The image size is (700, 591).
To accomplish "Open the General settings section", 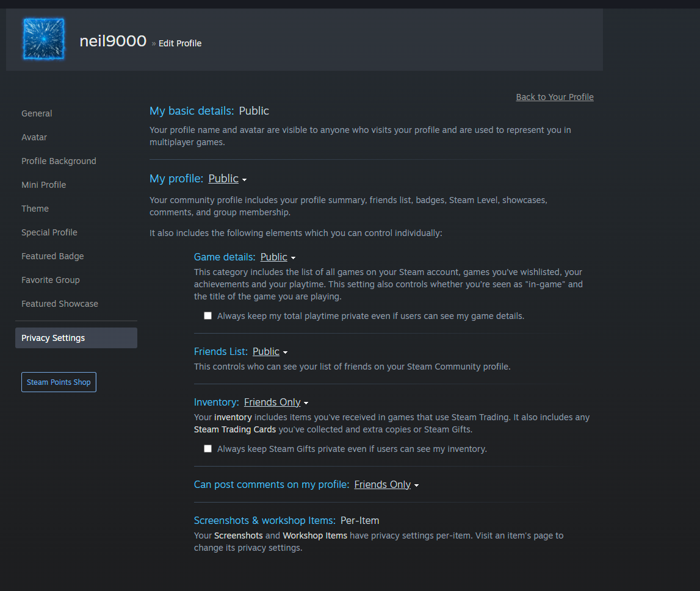I will coord(37,113).
